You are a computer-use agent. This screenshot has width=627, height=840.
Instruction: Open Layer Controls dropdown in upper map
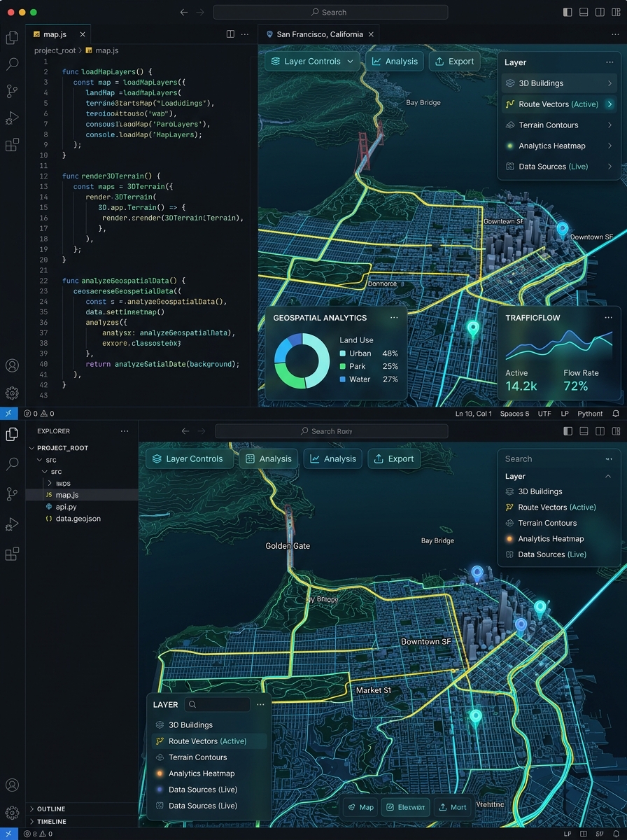(x=312, y=62)
